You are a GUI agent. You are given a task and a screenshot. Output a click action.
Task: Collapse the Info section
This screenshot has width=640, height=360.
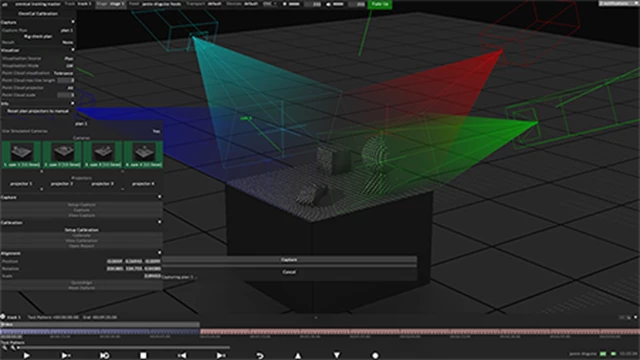(73, 104)
